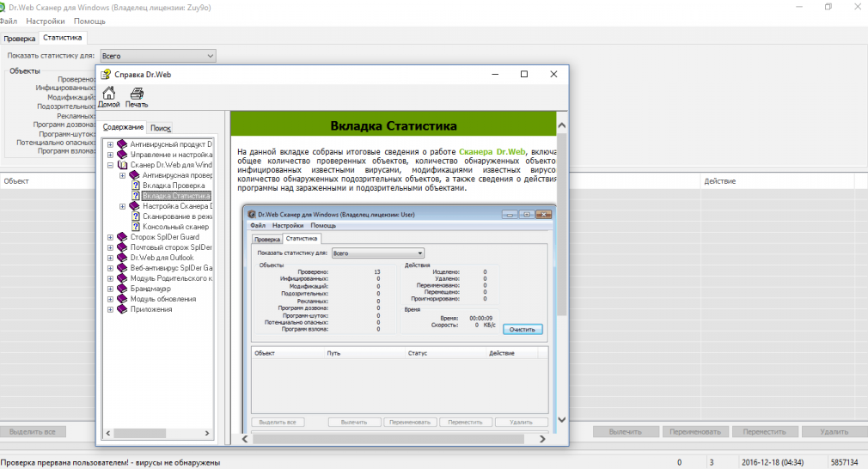
Task: Expand the Сторож SpIDer Guard node
Action: [110, 237]
